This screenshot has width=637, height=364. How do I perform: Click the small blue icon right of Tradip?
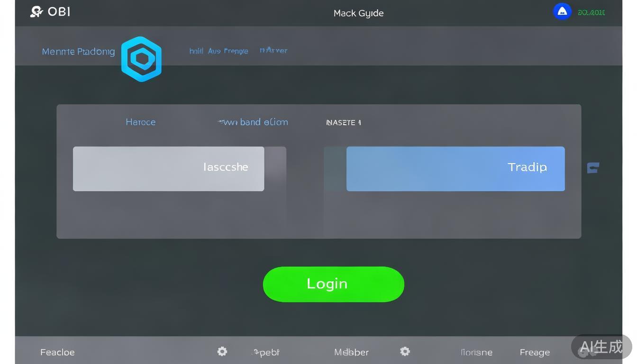[x=593, y=168]
